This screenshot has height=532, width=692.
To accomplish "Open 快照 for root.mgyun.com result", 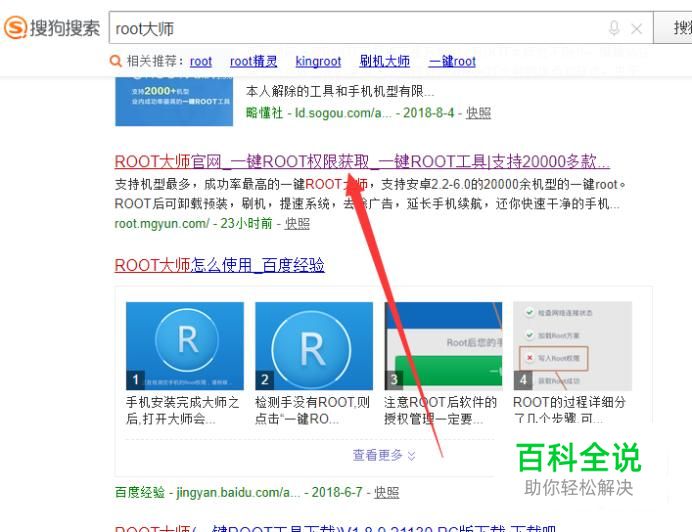I will point(297,223).
